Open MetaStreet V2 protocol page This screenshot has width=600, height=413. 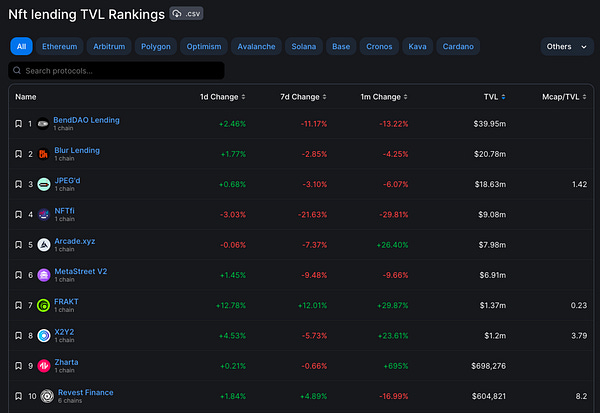tap(81, 271)
